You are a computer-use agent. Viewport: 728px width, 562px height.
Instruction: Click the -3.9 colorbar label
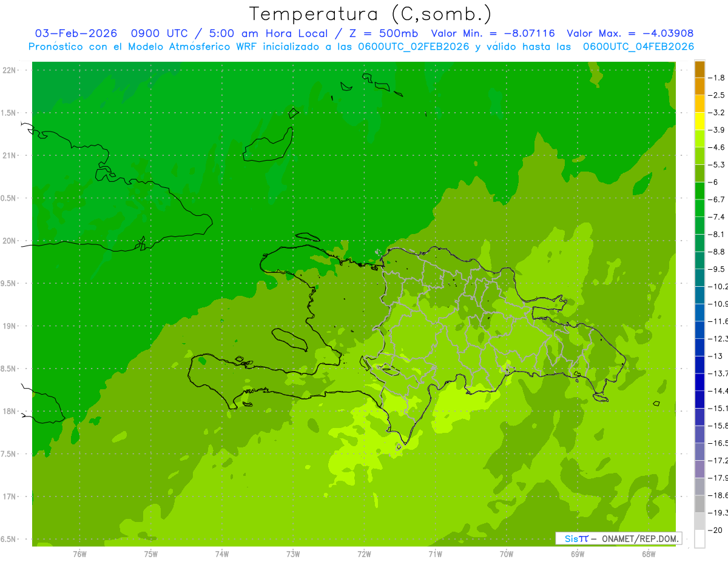pos(716,130)
